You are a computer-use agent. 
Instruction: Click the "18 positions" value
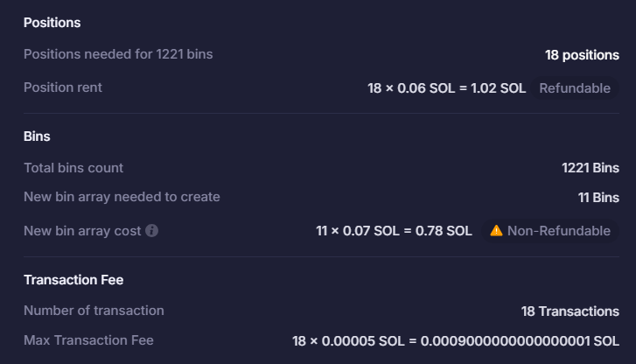(x=582, y=54)
